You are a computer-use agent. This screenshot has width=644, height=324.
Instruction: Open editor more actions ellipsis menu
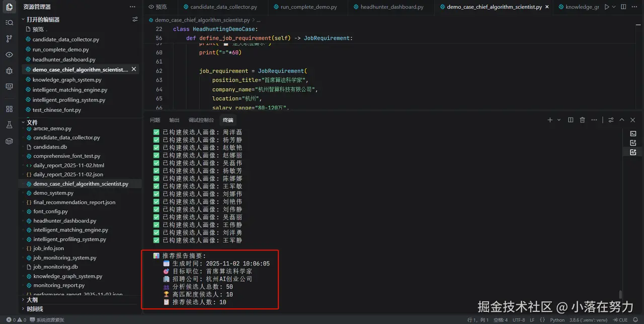point(635,7)
